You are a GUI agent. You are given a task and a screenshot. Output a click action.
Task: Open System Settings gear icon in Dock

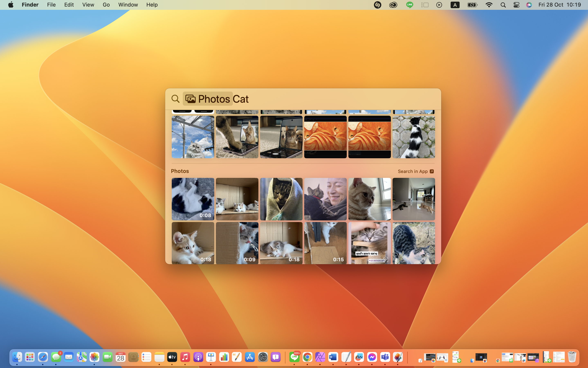tap(263, 357)
